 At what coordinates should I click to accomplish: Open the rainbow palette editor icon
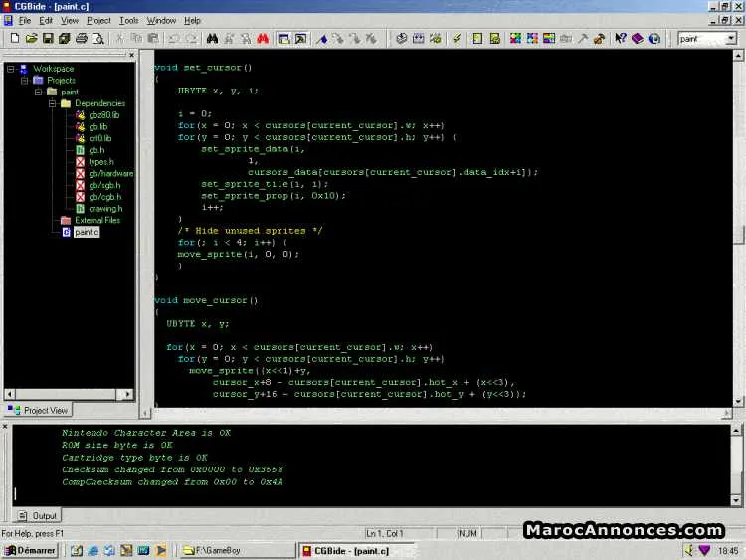pyautogui.click(x=549, y=39)
